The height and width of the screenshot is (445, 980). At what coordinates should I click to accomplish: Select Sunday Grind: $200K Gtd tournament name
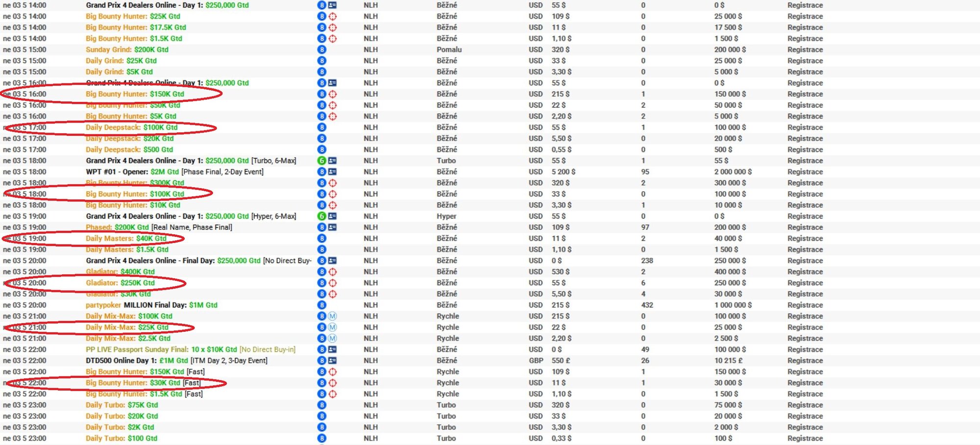pyautogui.click(x=127, y=49)
